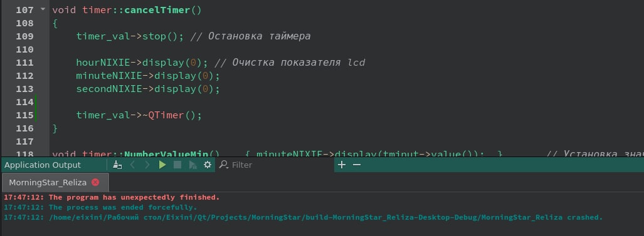Close the MorningStar_Reliza output tab
The image size is (644, 236).
click(x=95, y=182)
